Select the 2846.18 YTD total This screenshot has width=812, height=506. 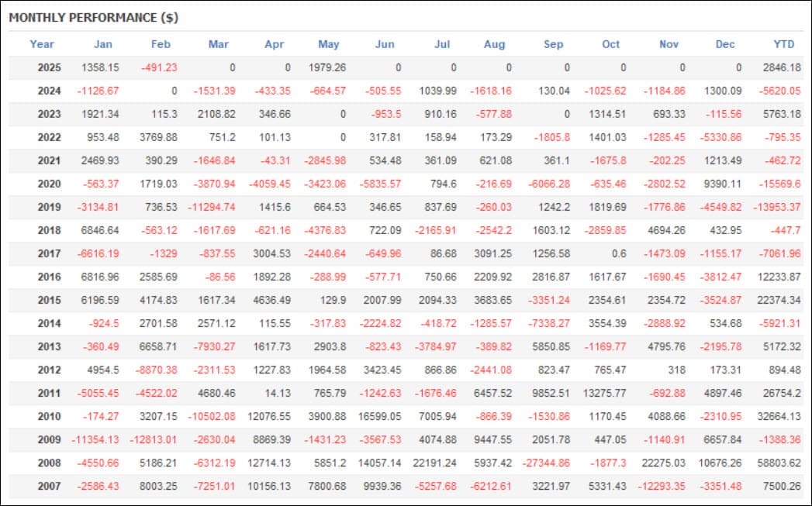click(782, 67)
